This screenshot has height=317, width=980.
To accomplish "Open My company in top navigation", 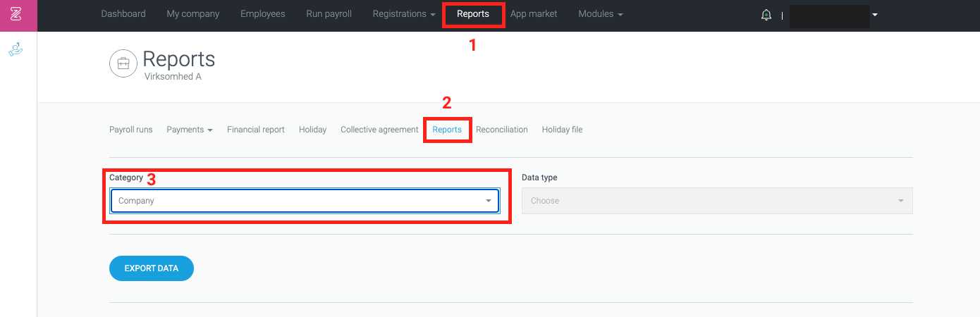I will (193, 14).
